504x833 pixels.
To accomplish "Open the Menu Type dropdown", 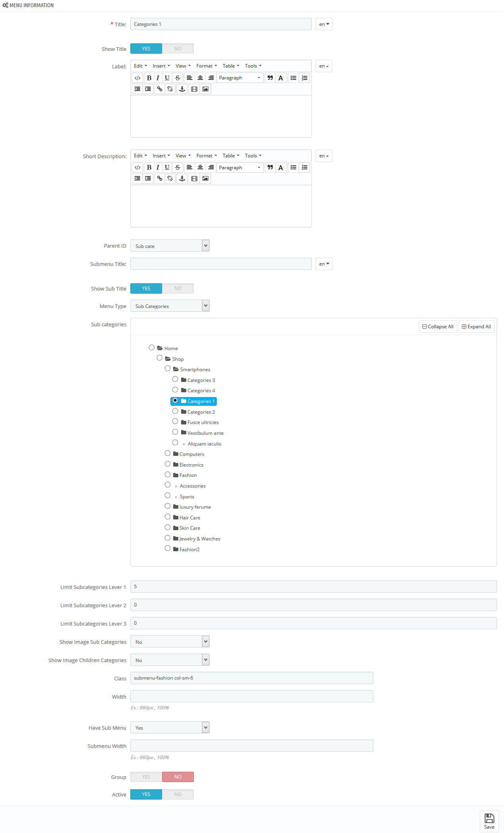I will [x=170, y=306].
